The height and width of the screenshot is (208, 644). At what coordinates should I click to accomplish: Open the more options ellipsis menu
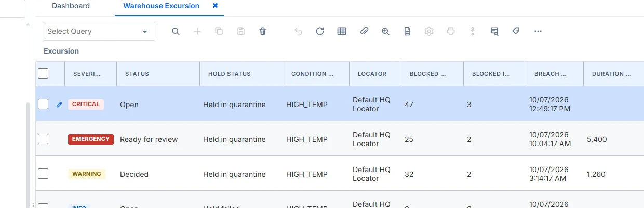[538, 31]
